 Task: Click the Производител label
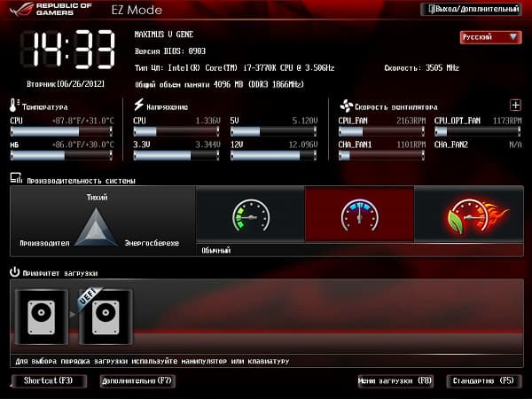pyautogui.click(x=44, y=243)
